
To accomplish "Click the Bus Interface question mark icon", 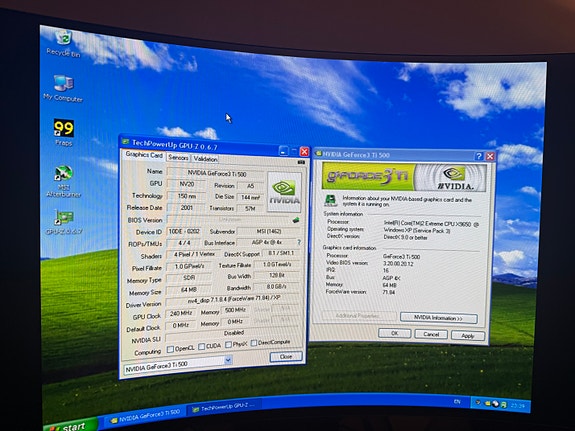I will (299, 242).
